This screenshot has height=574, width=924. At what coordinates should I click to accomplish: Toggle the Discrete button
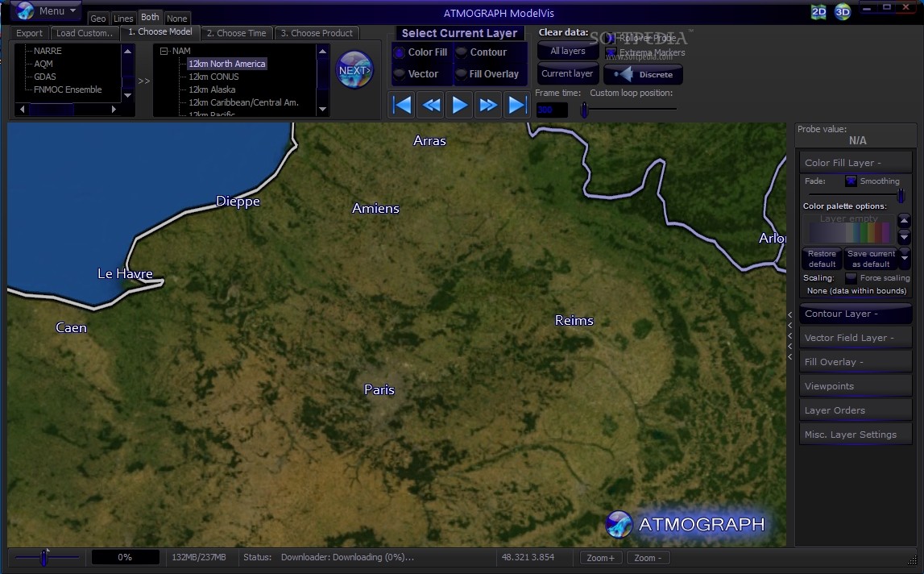[643, 74]
